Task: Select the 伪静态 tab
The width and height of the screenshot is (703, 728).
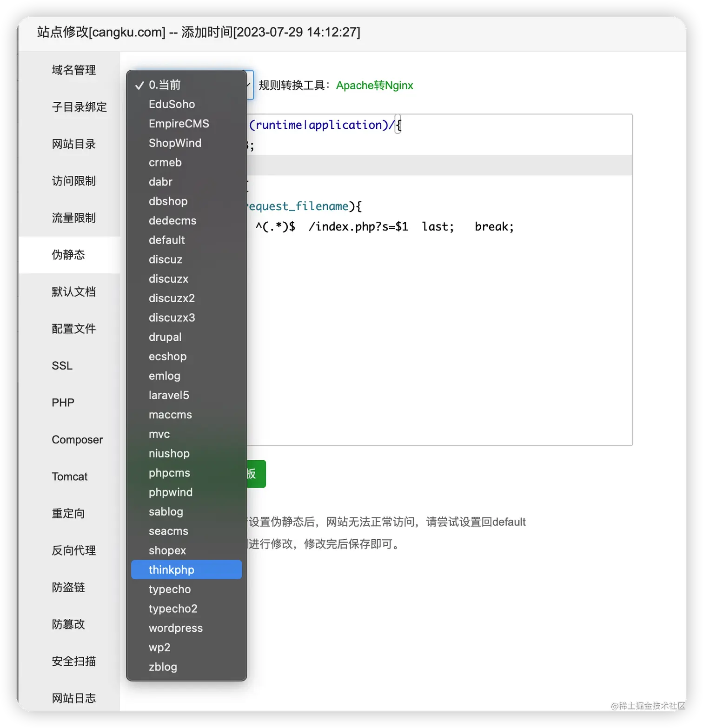Action: [x=68, y=255]
